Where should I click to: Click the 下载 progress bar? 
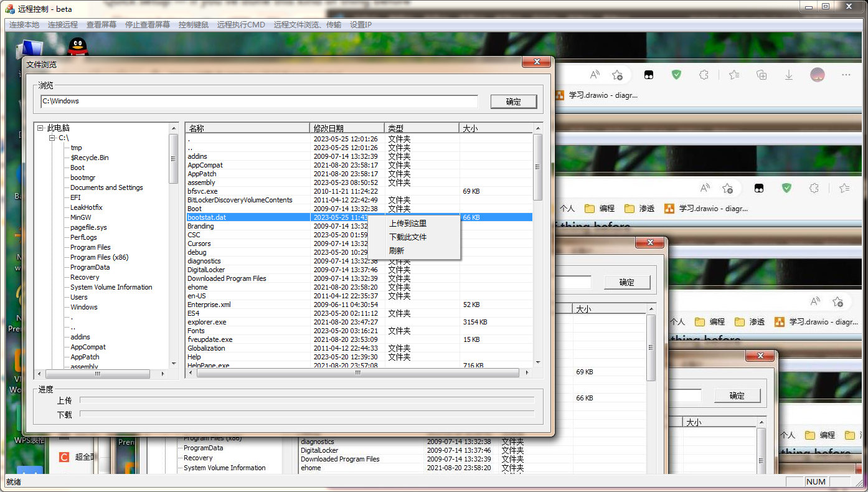(x=307, y=414)
